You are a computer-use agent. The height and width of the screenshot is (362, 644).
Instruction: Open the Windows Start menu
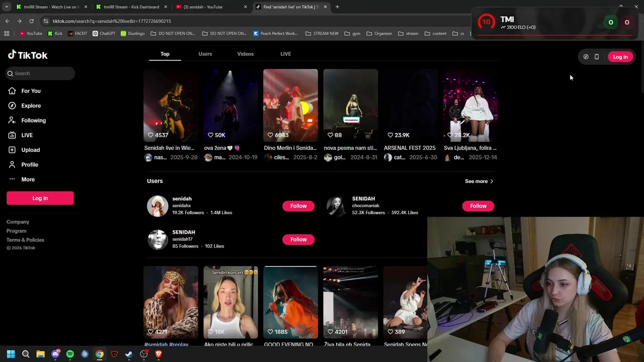pos(11,354)
